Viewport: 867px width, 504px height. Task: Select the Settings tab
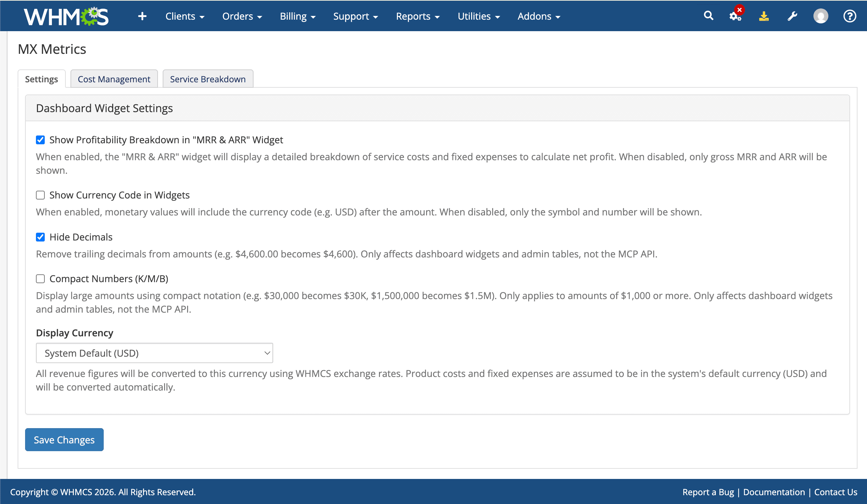tap(42, 79)
